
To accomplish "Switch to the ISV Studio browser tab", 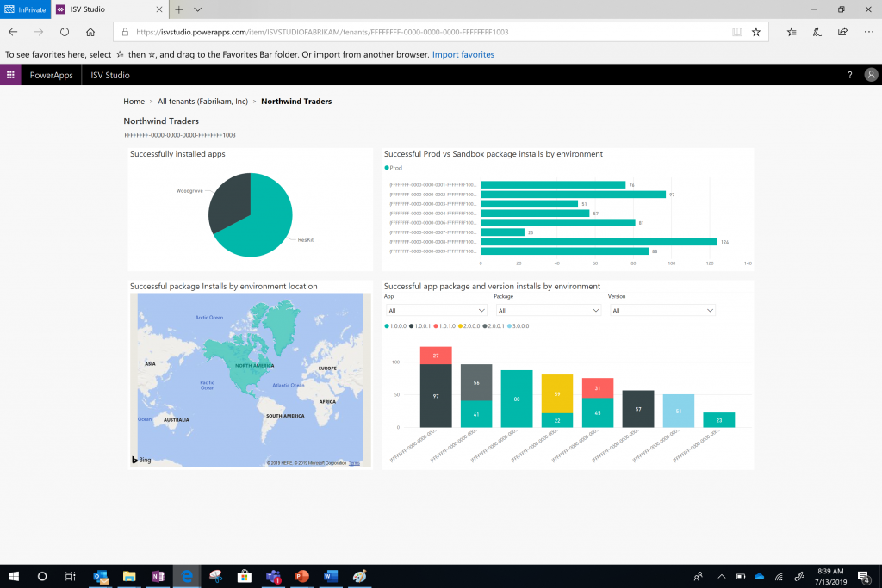I will [x=109, y=9].
